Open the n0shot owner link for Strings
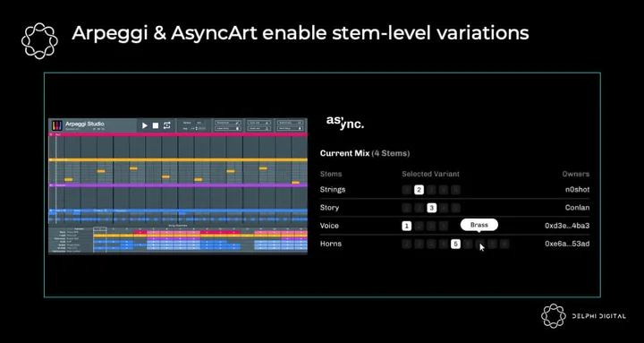This screenshot has height=343, width=644. [x=577, y=190]
